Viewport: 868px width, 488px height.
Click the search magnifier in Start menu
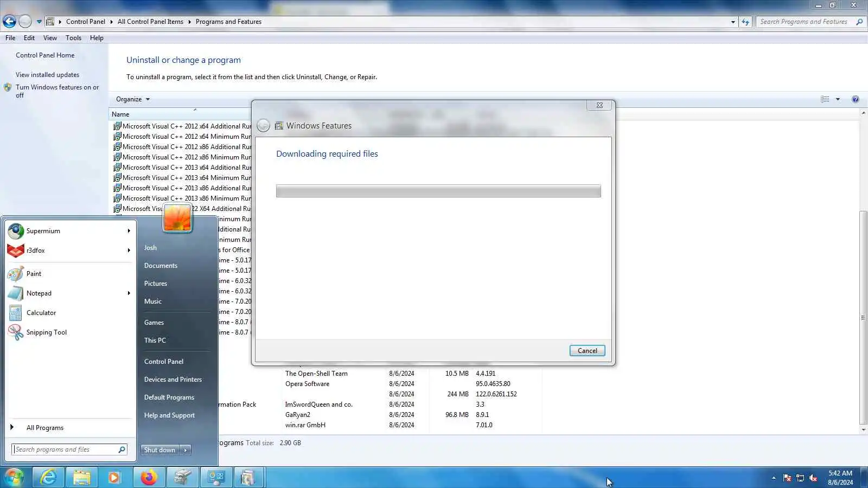pos(122,450)
